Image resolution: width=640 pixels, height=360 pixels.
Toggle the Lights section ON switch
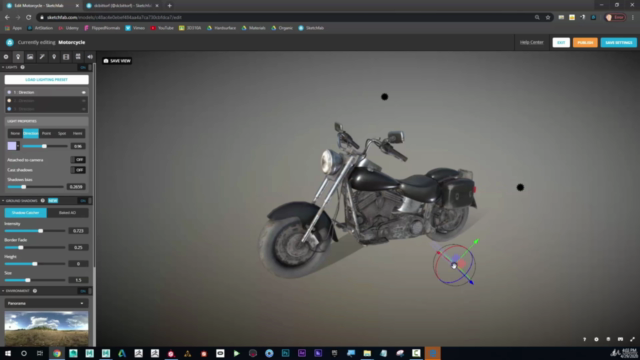(x=83, y=67)
